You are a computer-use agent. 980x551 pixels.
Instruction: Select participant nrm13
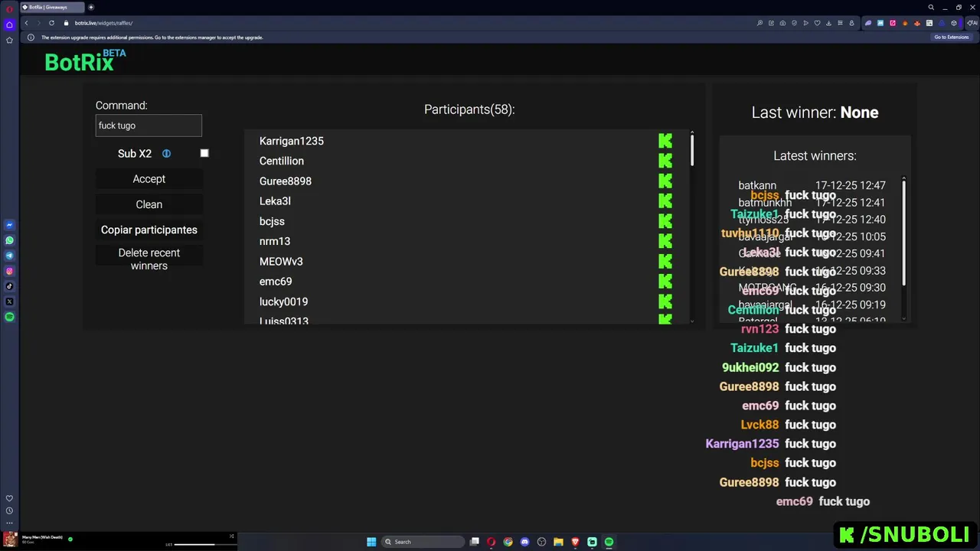point(275,241)
